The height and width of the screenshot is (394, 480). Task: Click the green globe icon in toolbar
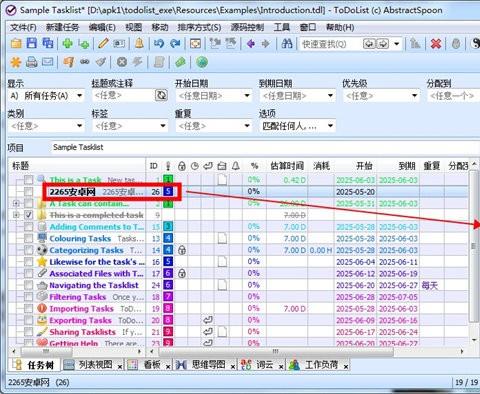(202, 62)
